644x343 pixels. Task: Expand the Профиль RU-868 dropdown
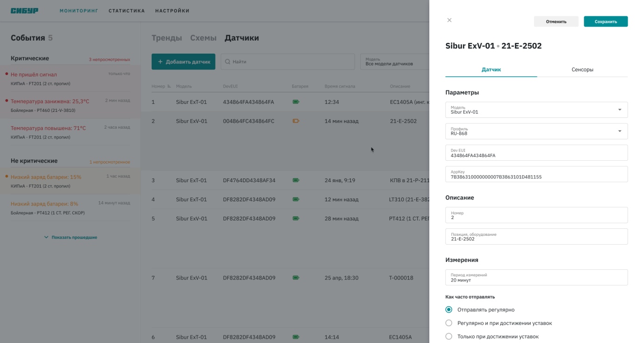point(537,131)
